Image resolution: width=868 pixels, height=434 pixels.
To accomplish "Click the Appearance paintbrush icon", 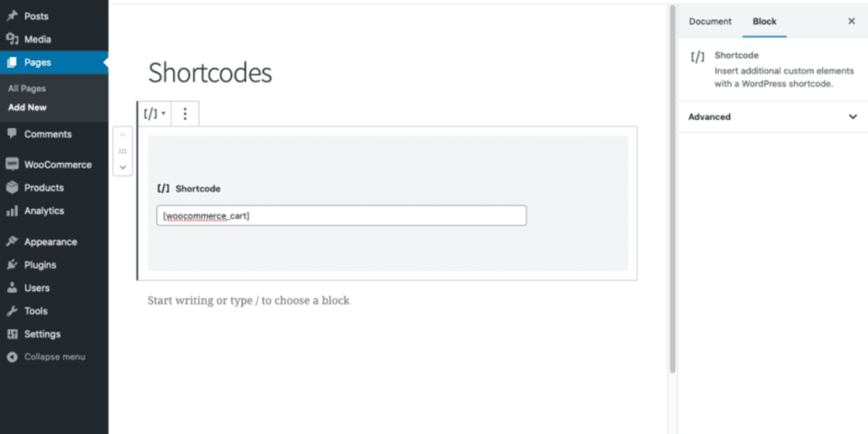I will pyautogui.click(x=12, y=242).
